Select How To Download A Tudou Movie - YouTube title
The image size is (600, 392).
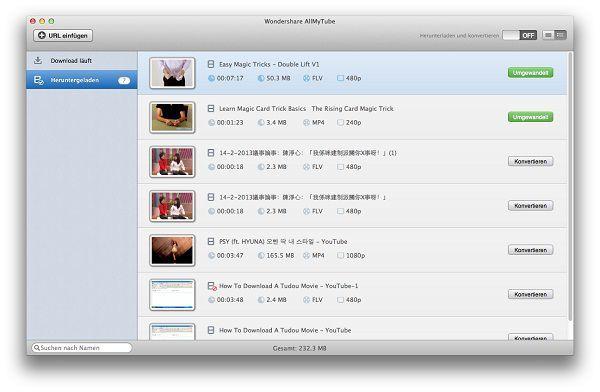click(x=285, y=330)
